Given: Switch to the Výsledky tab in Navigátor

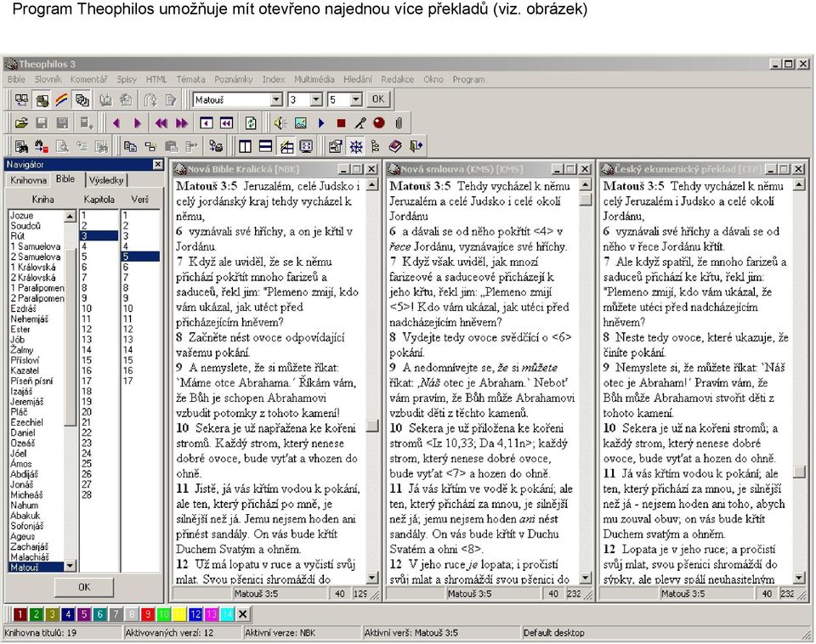Looking at the screenshot, I should tap(106, 180).
